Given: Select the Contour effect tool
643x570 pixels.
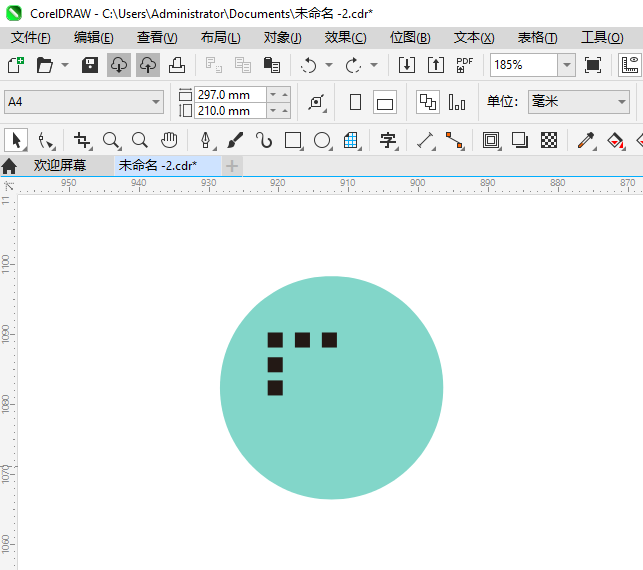Looking at the screenshot, I should 491,141.
